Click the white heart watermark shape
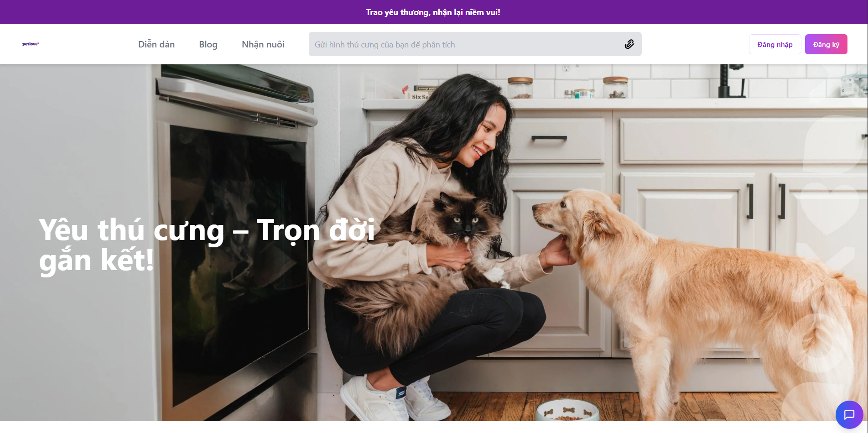The image size is (868, 433). 828,208
